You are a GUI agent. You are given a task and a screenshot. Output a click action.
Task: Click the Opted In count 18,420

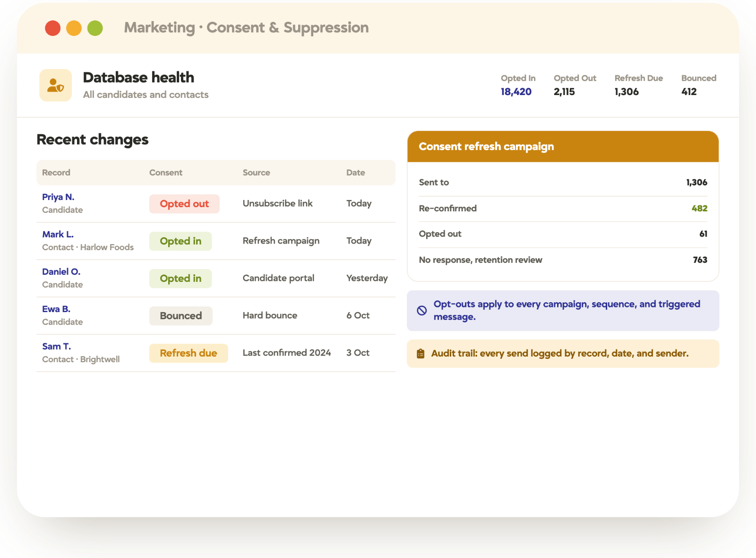pos(516,92)
